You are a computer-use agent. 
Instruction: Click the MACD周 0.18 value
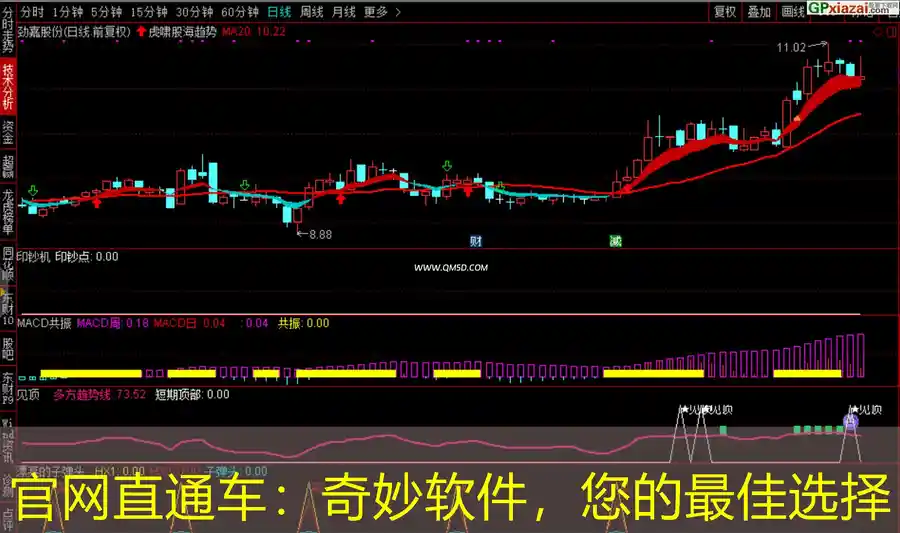(112, 323)
